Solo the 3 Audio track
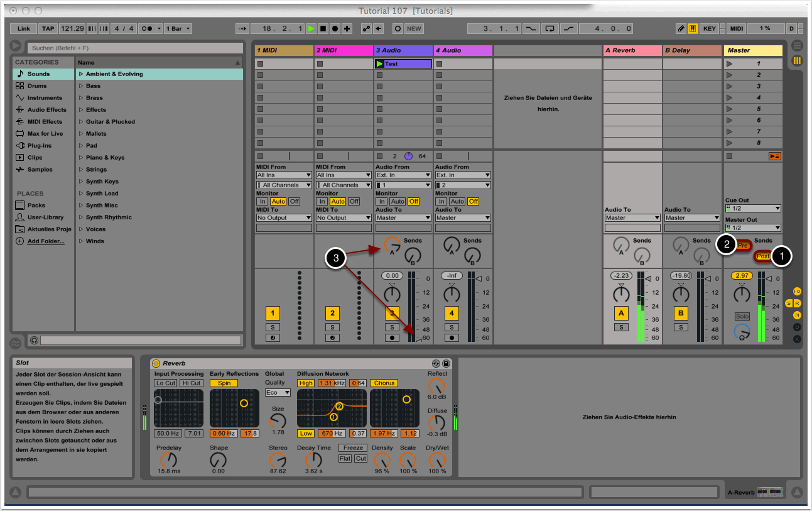Image resolution: width=812 pixels, height=511 pixels. click(392, 327)
